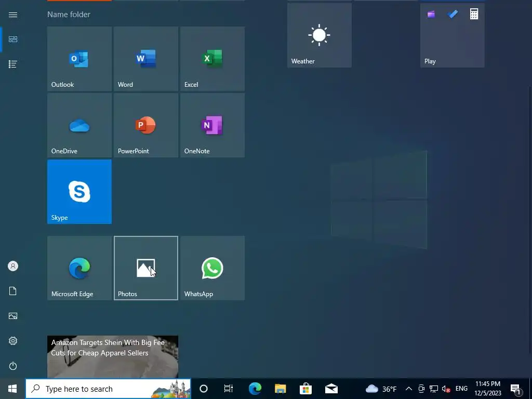Open the user account icon

pyautogui.click(x=13, y=266)
